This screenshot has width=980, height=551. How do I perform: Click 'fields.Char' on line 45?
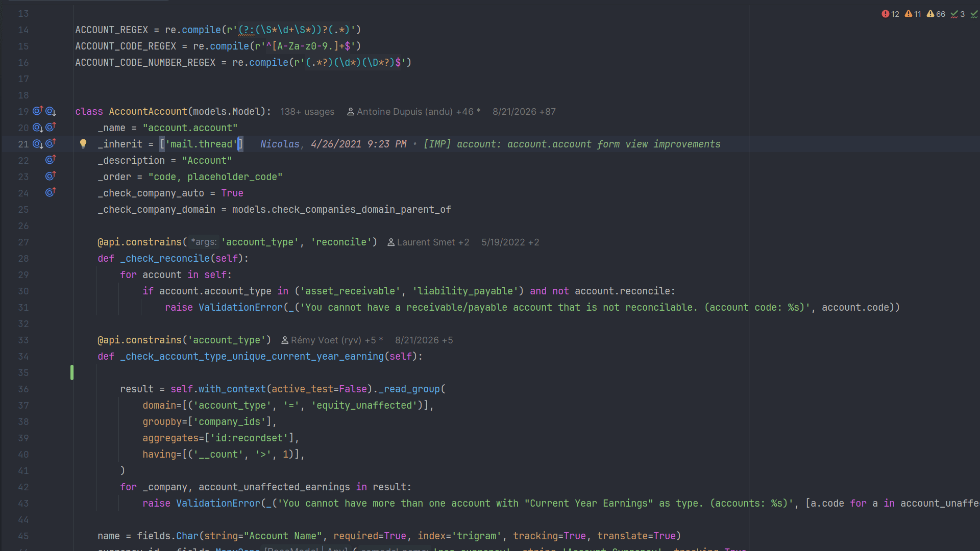167,536
